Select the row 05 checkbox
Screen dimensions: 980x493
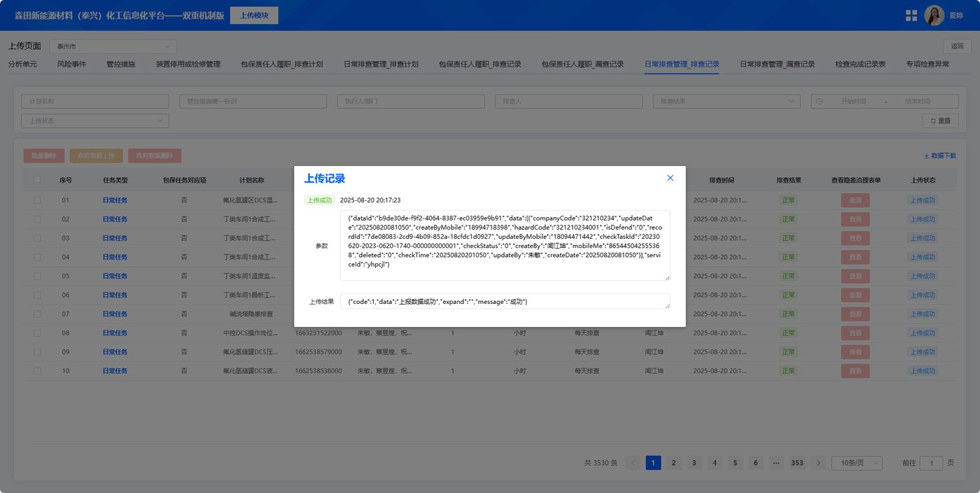point(37,276)
